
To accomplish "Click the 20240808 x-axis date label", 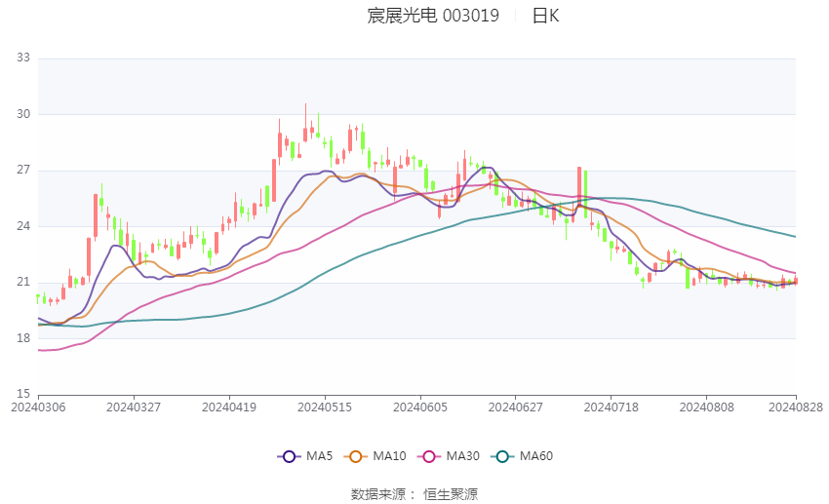I will pyautogui.click(x=707, y=407).
